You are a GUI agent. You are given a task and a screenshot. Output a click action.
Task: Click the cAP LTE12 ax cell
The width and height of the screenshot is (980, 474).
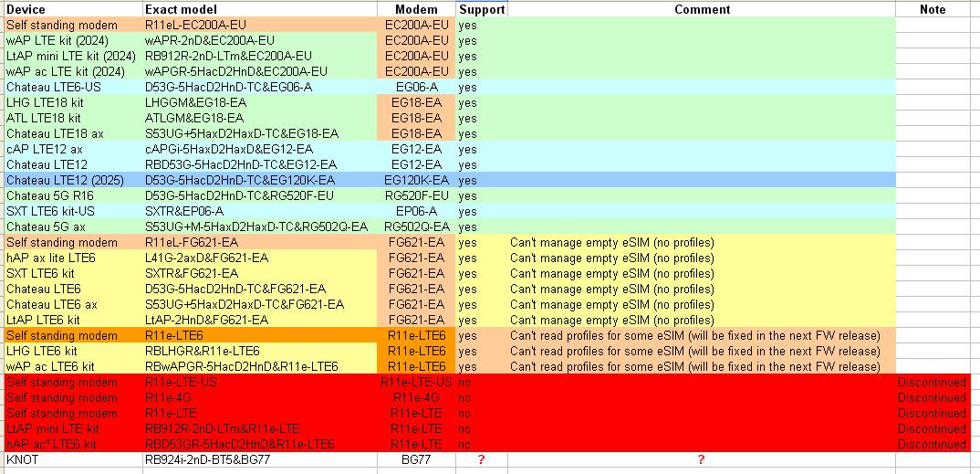[71, 150]
